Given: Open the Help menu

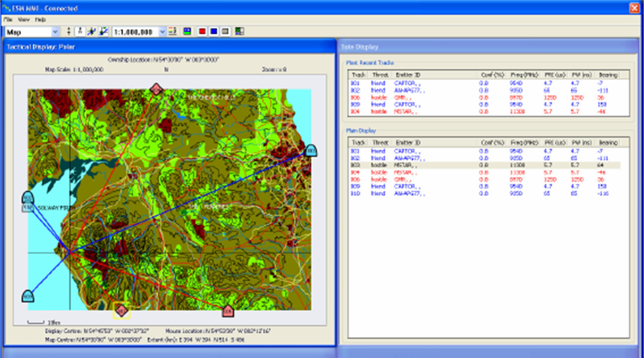Looking at the screenshot, I should pos(40,20).
